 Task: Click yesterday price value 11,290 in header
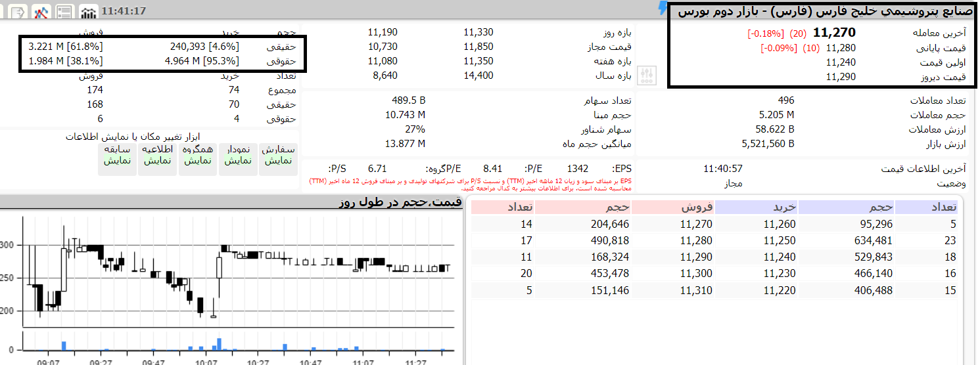(x=841, y=77)
